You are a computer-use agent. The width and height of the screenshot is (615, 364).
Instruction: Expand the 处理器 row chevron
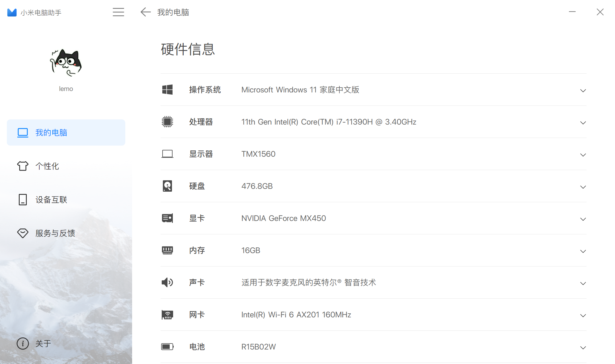(x=583, y=123)
